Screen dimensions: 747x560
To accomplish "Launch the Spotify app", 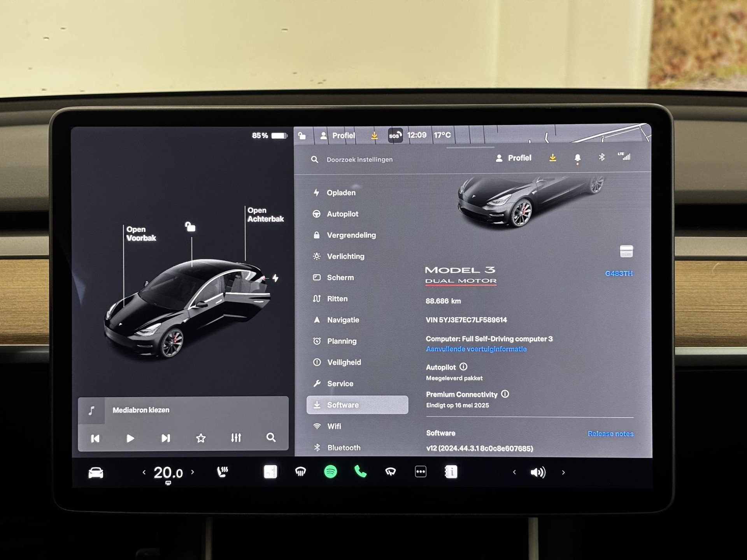I will (331, 472).
